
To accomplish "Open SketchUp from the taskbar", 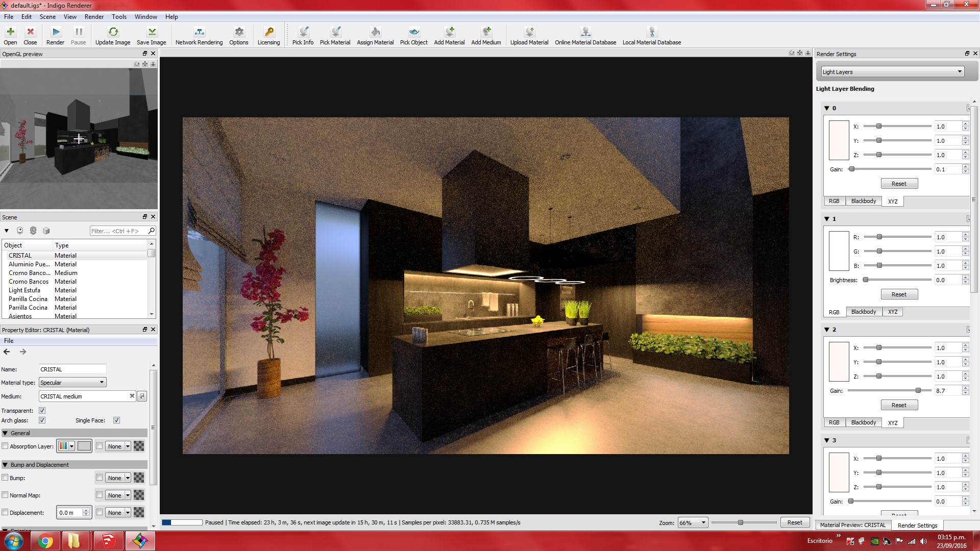I will [108, 541].
